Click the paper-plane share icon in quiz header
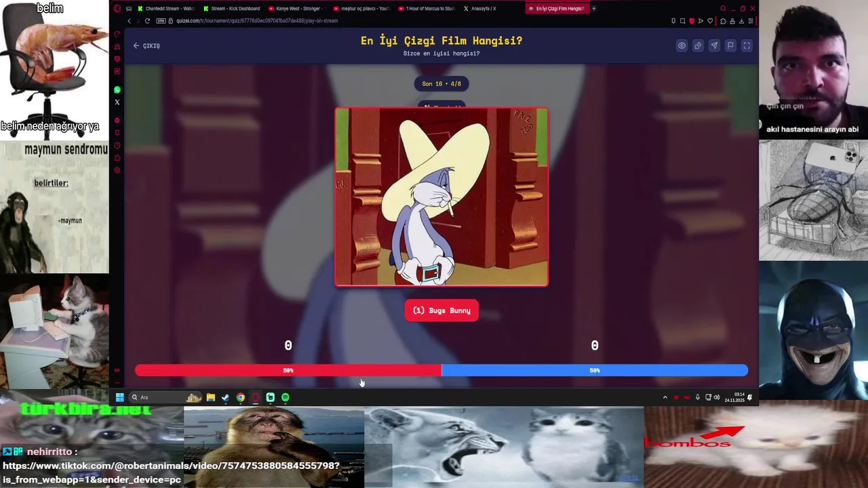Image resolution: width=868 pixels, height=488 pixels. tap(714, 45)
